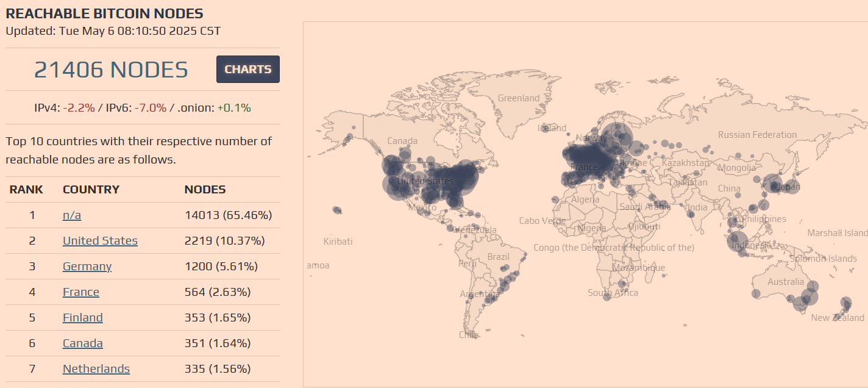Select the cell 14013 (65.46%)
Viewport: 868px width, 388px height.
tap(228, 215)
